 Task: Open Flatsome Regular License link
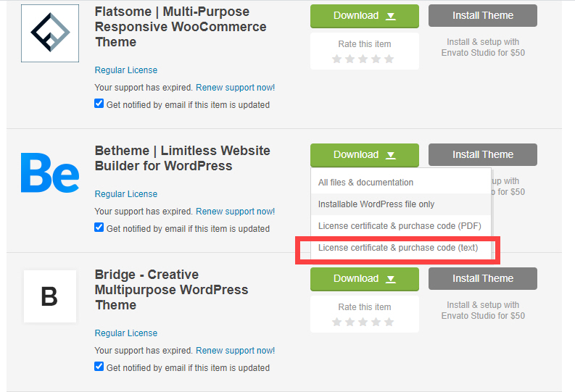click(x=125, y=70)
